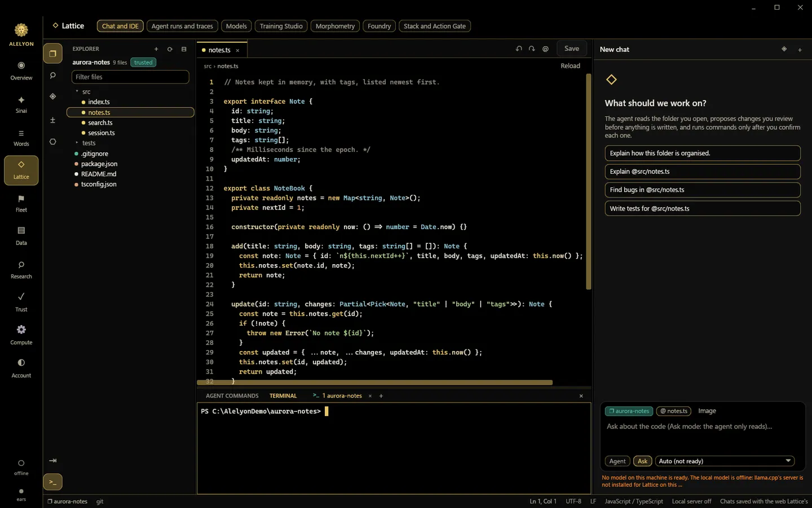Viewport: 812px width, 508px height.
Task: Close the aurora-notes terminal tab
Action: click(370, 396)
